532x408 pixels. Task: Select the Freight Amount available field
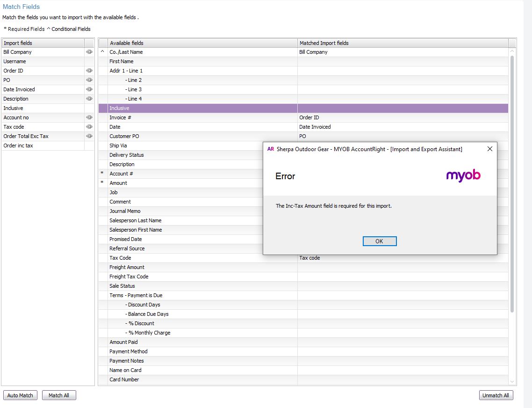(202, 267)
